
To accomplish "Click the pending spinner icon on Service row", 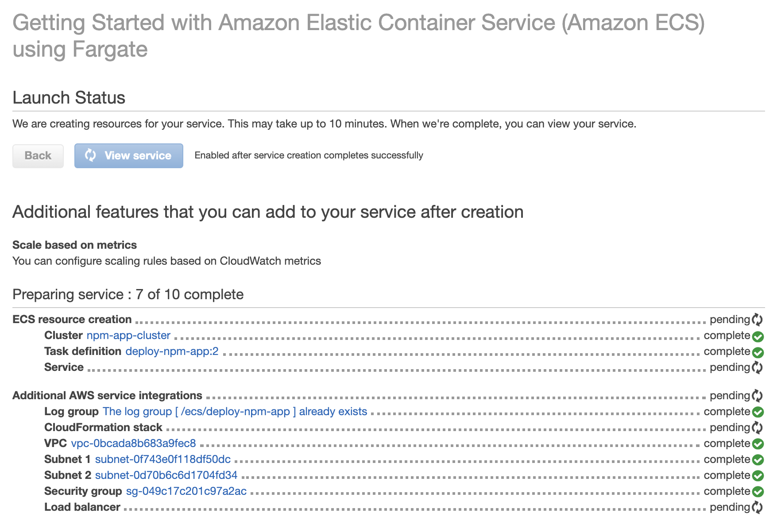I will tap(758, 368).
